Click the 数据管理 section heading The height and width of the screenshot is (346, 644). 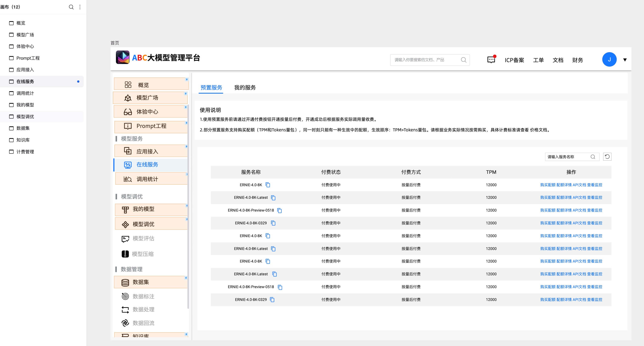tap(132, 269)
